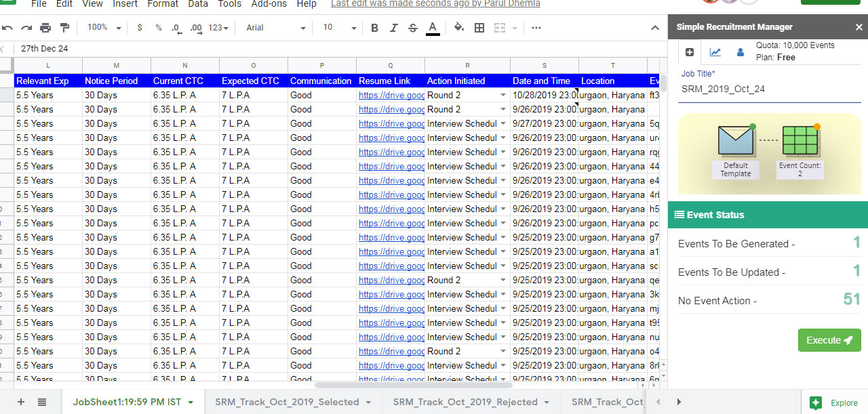Open the Edit menu

click(64, 4)
